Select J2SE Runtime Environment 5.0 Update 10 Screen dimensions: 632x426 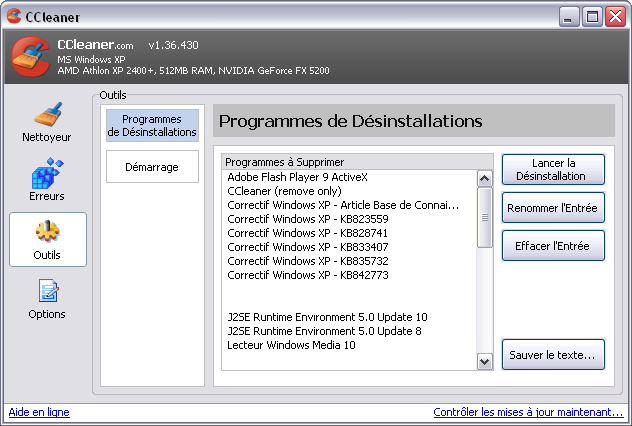tap(327, 317)
